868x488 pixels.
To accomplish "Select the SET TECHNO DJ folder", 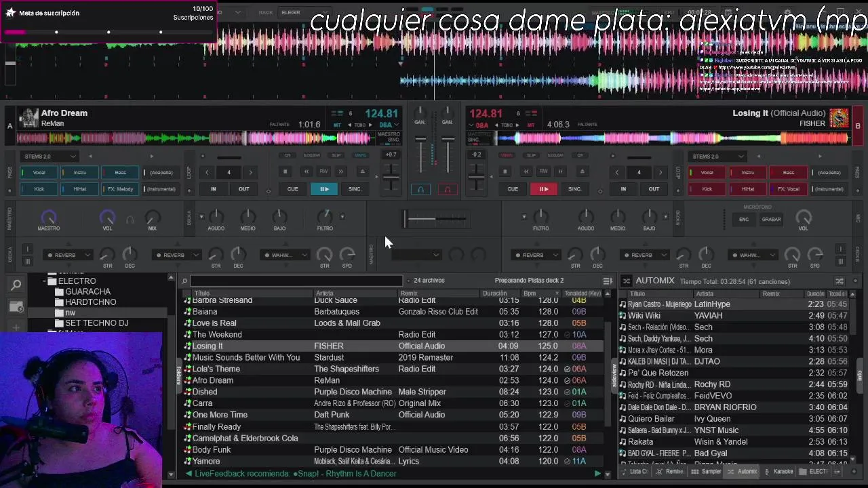I will (x=96, y=323).
